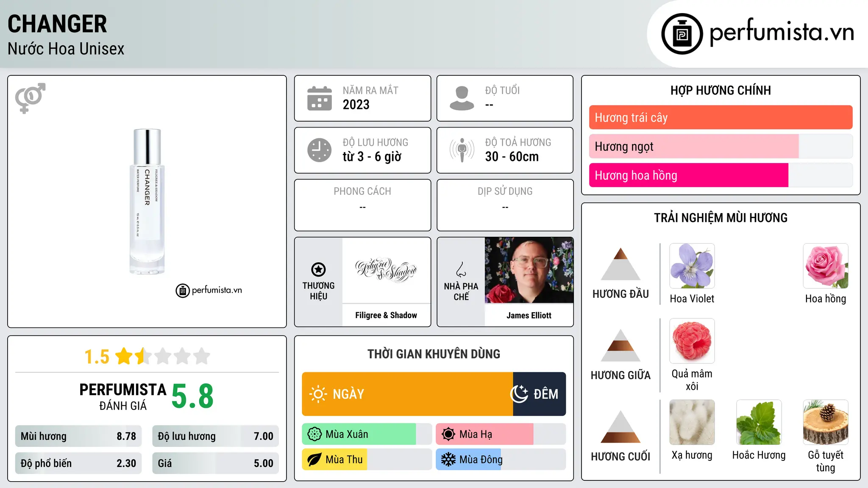
Task: Open the Filigree & Shadow brand logo image
Action: pyautogui.click(x=386, y=270)
